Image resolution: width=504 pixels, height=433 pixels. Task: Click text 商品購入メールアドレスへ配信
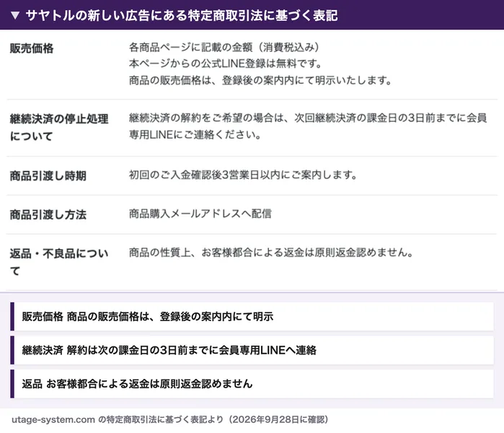(x=200, y=214)
